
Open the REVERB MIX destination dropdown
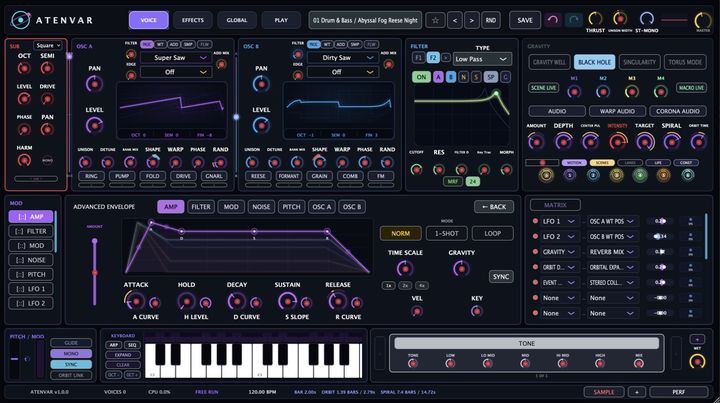(x=612, y=252)
